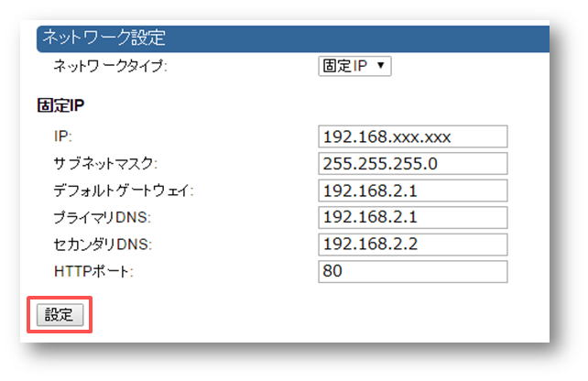Click the IP address field with 192.168.xxx.xxx

coord(413,136)
